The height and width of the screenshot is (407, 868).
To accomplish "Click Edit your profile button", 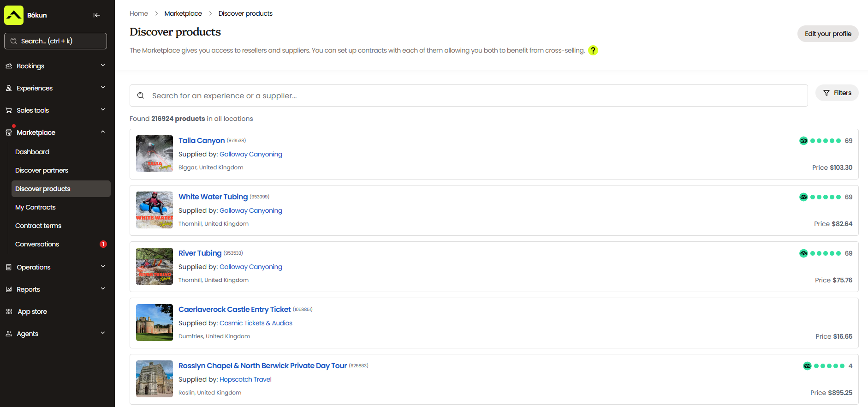I will click(828, 34).
